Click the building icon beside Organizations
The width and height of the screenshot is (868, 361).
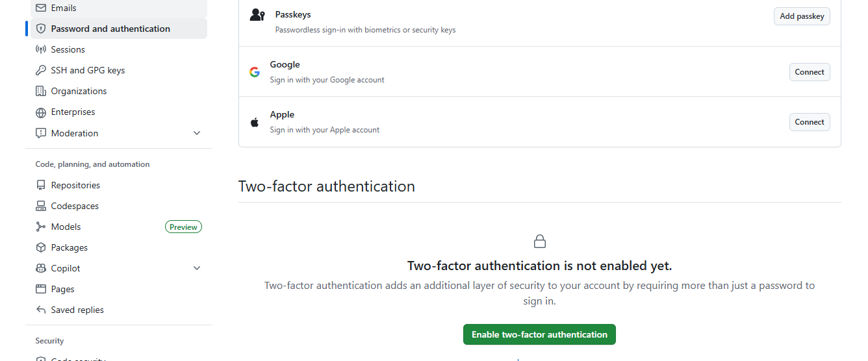[41, 91]
